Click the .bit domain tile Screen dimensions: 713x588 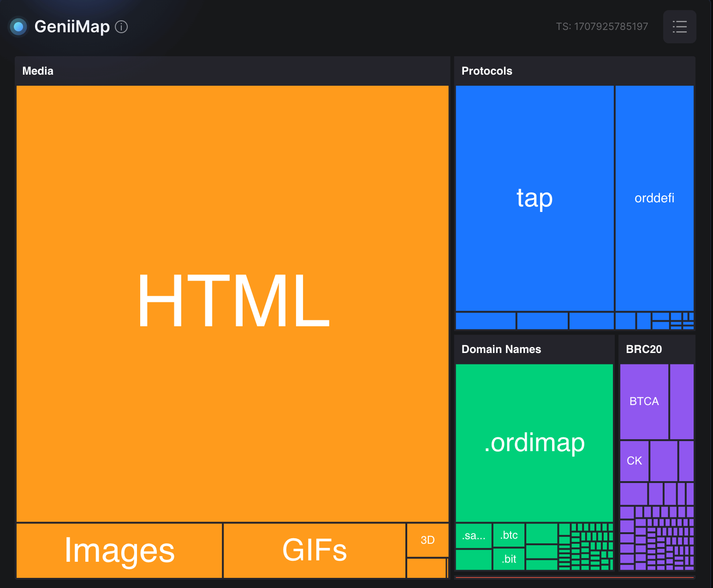tap(509, 559)
